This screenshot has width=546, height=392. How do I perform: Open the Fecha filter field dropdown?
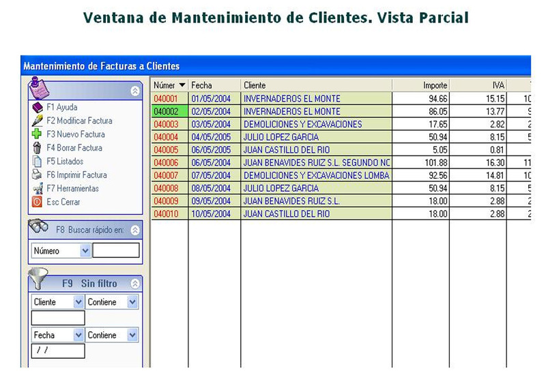pyautogui.click(x=78, y=335)
